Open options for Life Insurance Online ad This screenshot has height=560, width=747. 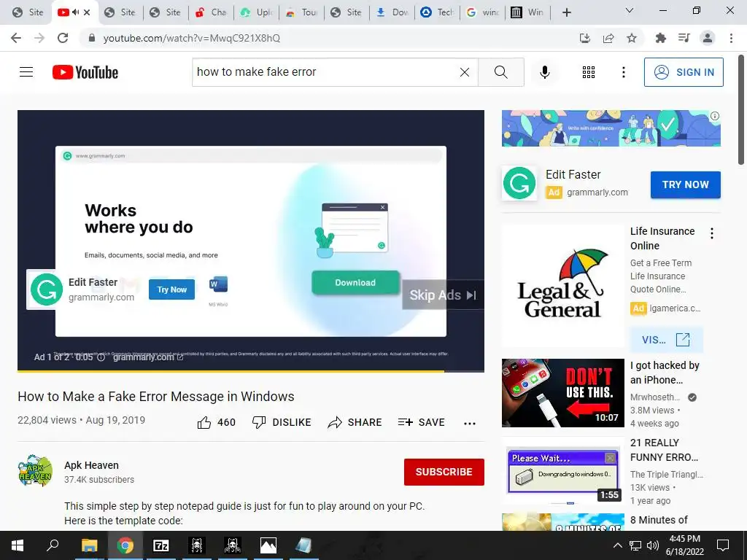pos(712,233)
